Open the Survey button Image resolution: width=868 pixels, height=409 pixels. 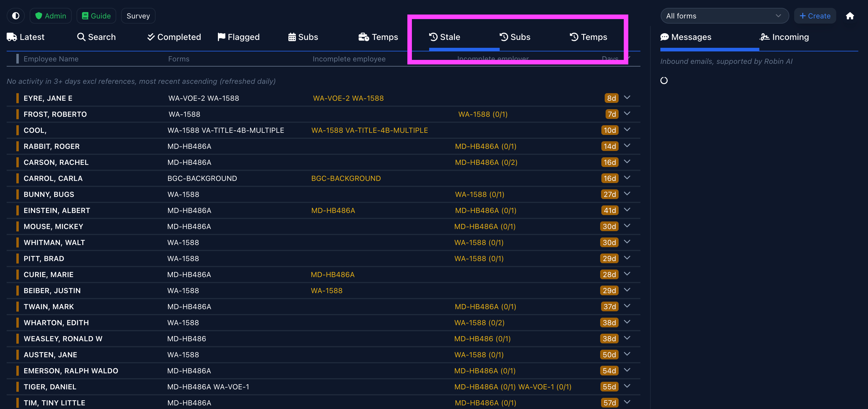(x=138, y=16)
